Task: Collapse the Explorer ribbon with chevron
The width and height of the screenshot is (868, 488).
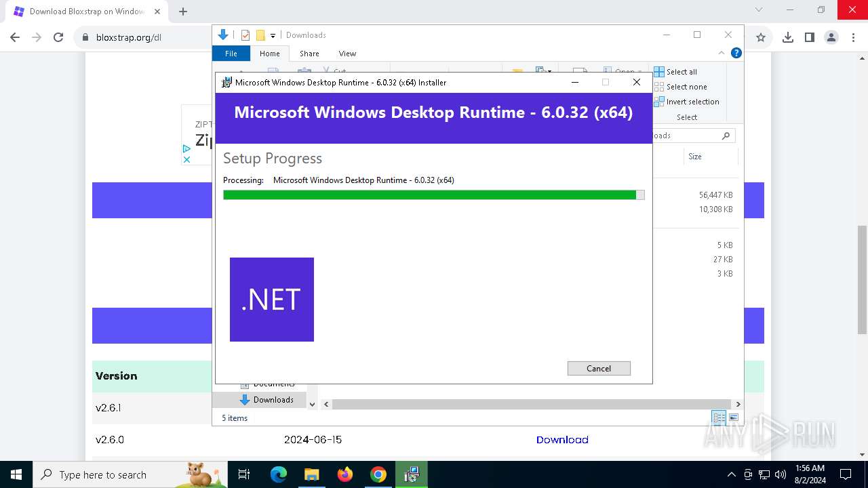Action: pyautogui.click(x=722, y=53)
